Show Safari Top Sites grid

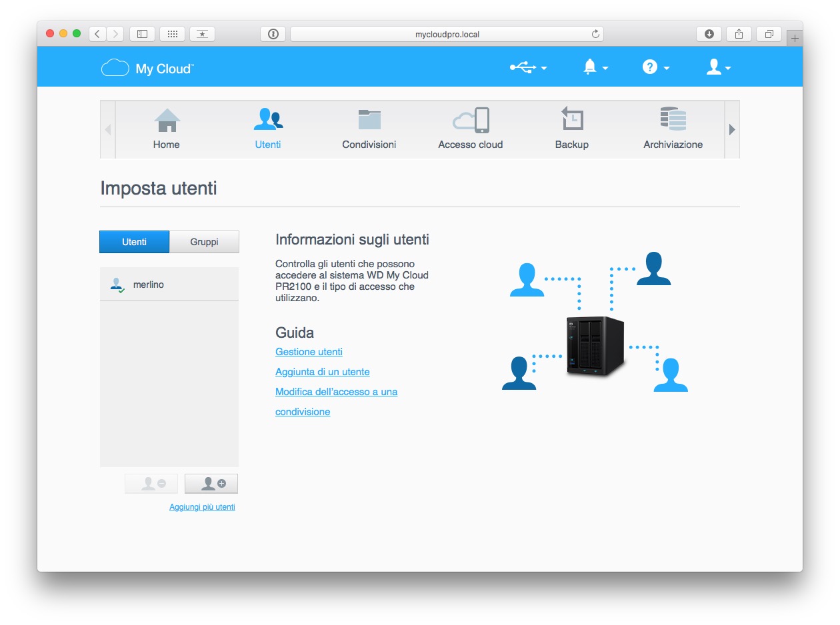click(172, 34)
